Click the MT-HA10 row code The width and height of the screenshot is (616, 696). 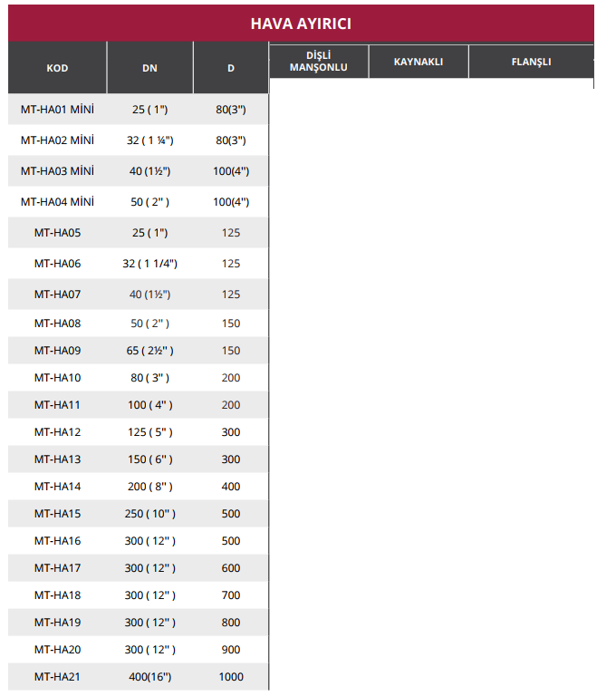pos(57,378)
